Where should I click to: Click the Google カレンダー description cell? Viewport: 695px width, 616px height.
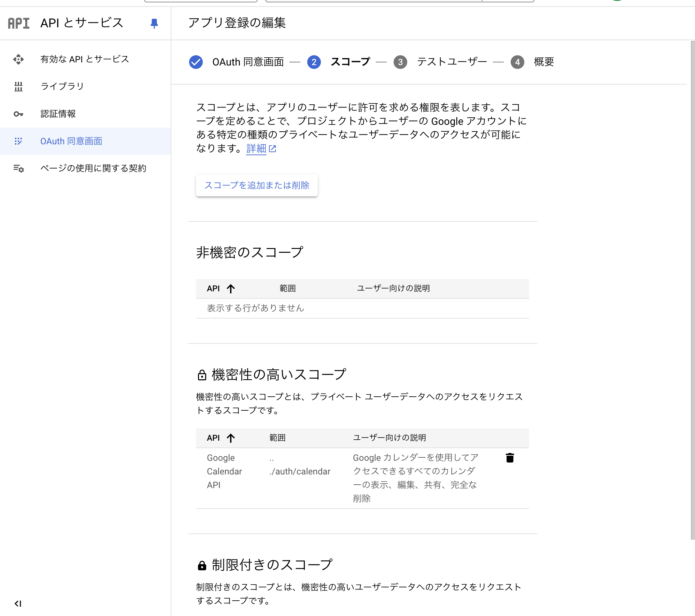click(415, 478)
